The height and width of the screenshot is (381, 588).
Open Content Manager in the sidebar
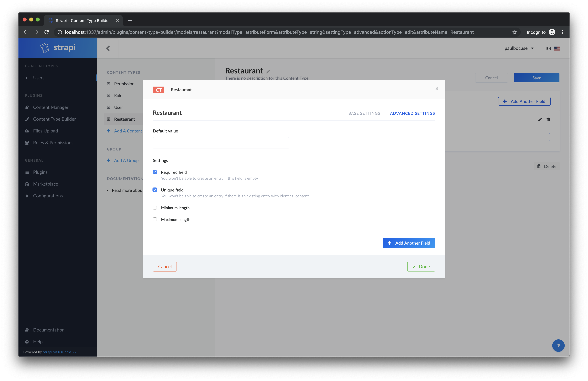[51, 107]
